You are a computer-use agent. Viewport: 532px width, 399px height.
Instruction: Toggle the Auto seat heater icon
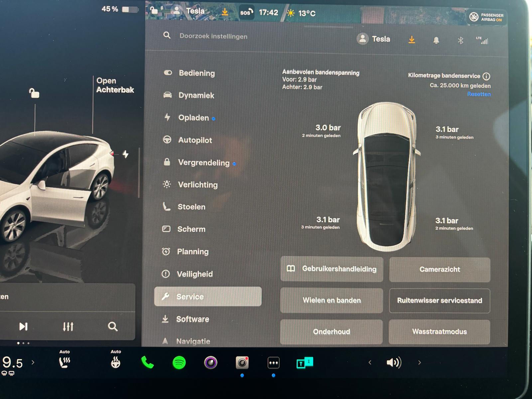coord(65,360)
